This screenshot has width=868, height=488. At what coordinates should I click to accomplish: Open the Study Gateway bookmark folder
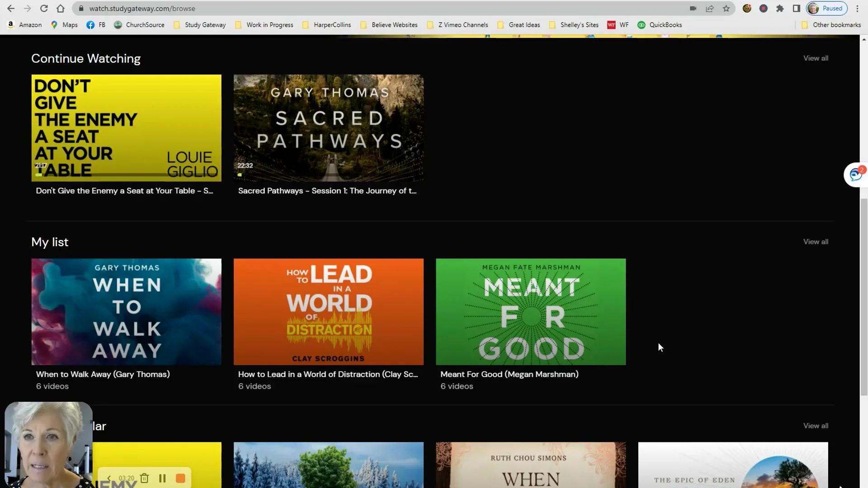[200, 25]
